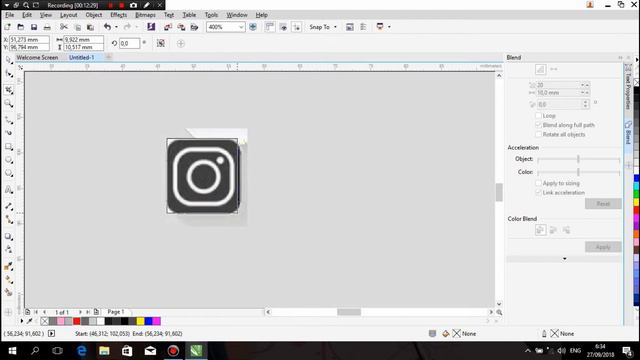This screenshot has width=640, height=360.
Task: Select the Interactive Fill tool
Action: [x=9, y=280]
